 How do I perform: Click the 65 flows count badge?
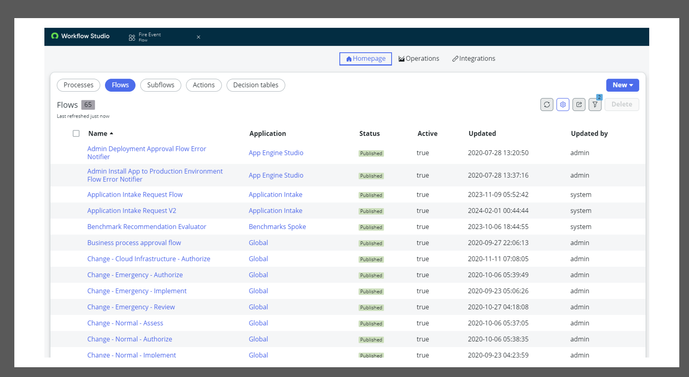click(x=88, y=105)
